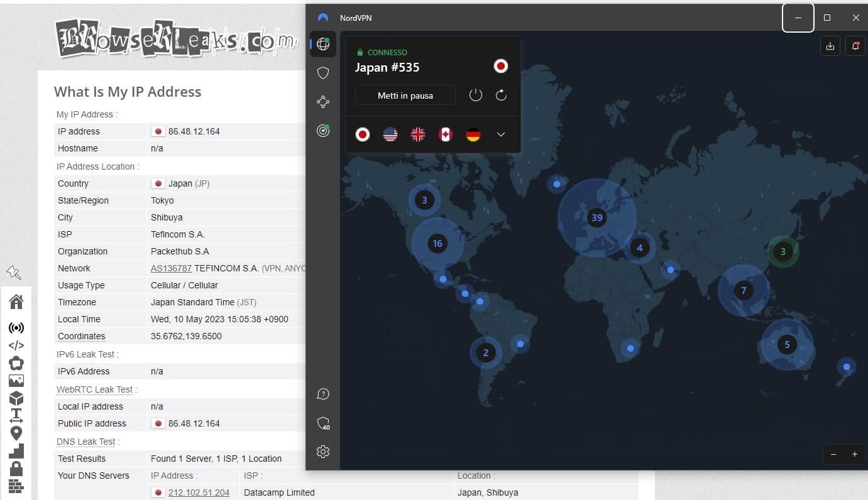Image resolution: width=868 pixels, height=500 pixels.
Task: Open the WebGL cube icon in sidebar
Action: (x=16, y=398)
